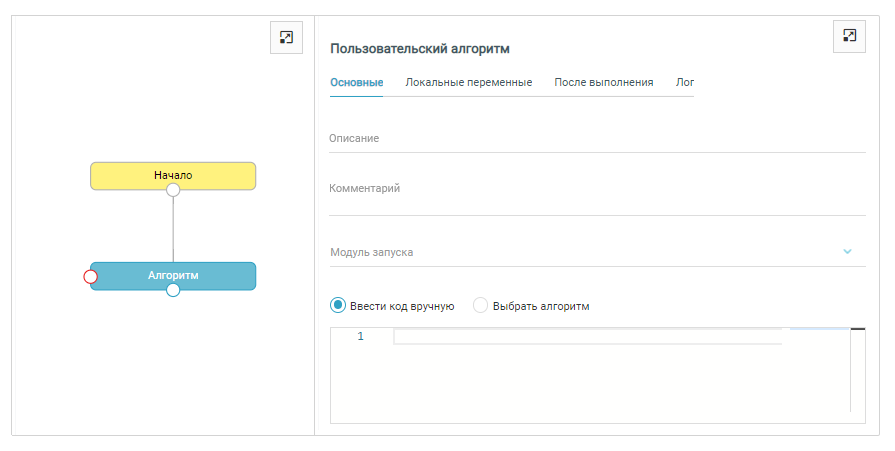Screen dimensions: 895x451
Task: Click the chevron arrow of Модуль запуска
Action: (847, 251)
